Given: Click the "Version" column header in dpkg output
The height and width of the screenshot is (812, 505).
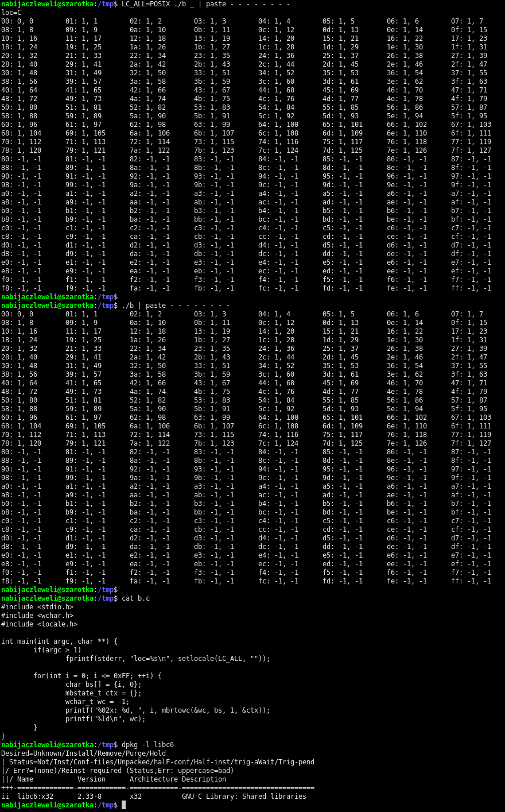Looking at the screenshot, I should [x=91, y=779].
